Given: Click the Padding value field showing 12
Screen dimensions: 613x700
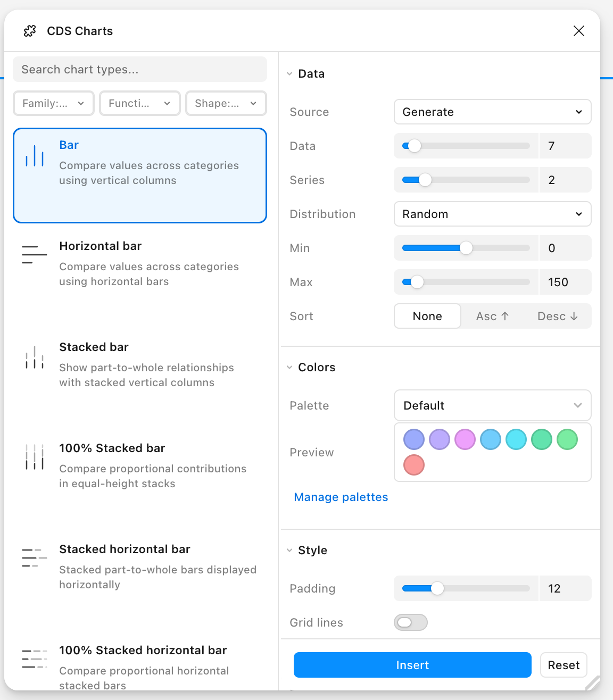Looking at the screenshot, I should [x=566, y=588].
